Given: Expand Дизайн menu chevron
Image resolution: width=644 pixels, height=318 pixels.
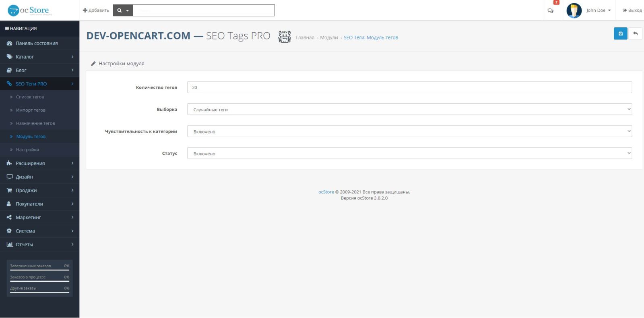Looking at the screenshot, I should click(x=72, y=177).
